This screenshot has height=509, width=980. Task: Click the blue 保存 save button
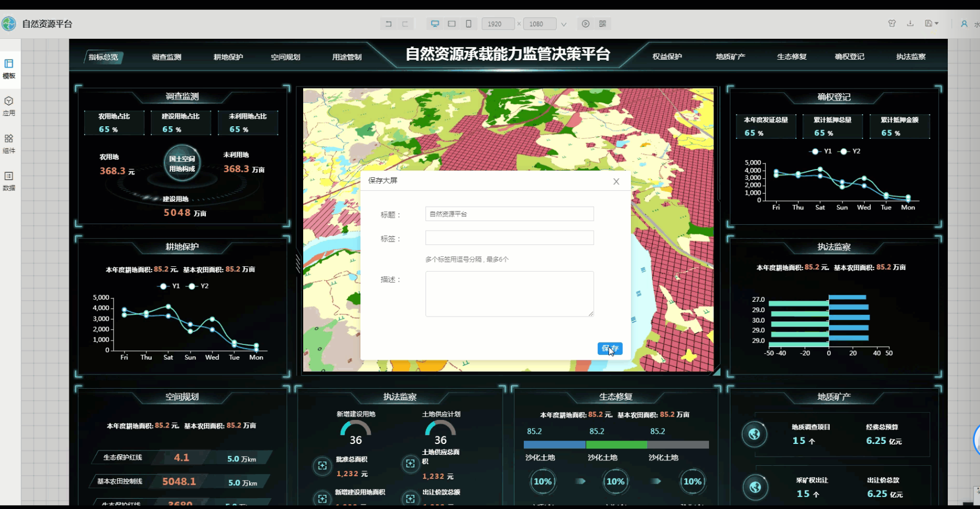(610, 348)
